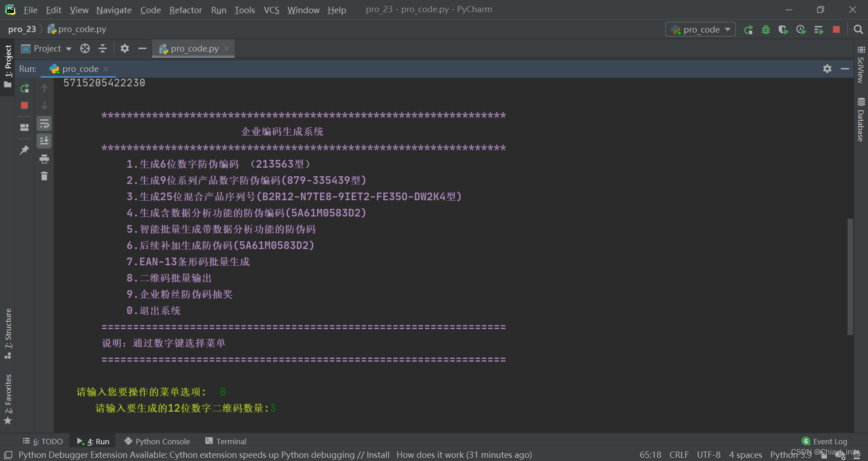Stop the process via top toolbar stop
This screenshot has height=461, width=868.
[x=836, y=29]
